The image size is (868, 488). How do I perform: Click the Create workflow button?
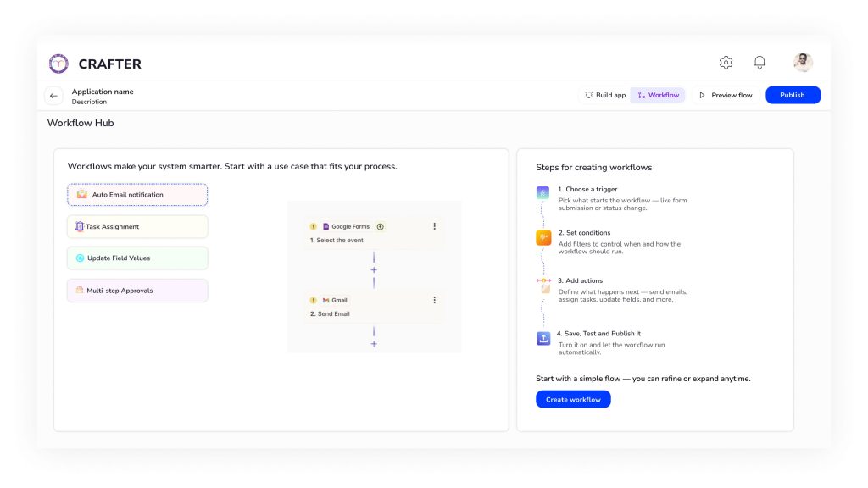click(573, 400)
